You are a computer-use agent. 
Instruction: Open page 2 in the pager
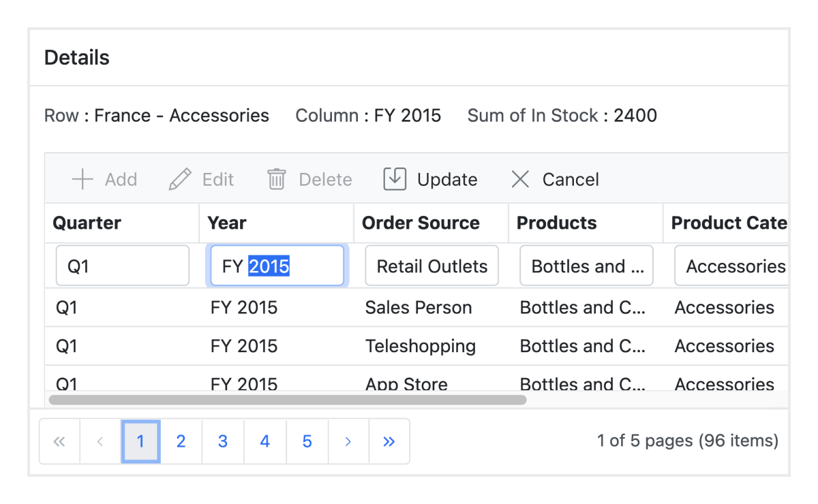pyautogui.click(x=181, y=441)
